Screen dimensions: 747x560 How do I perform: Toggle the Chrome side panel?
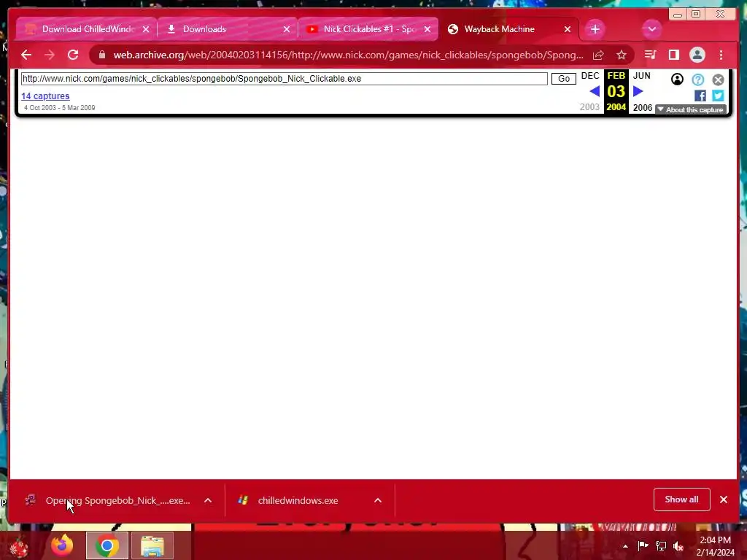click(x=673, y=55)
